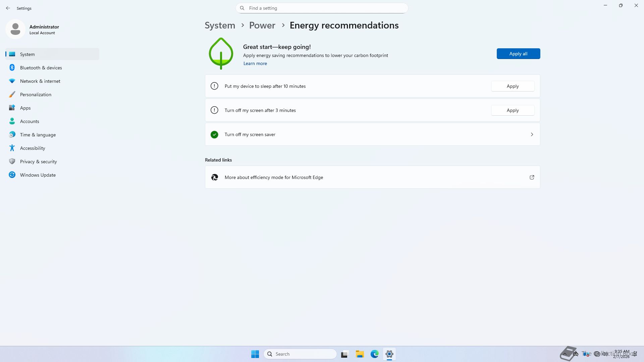Open Network & internet settings

click(40, 81)
